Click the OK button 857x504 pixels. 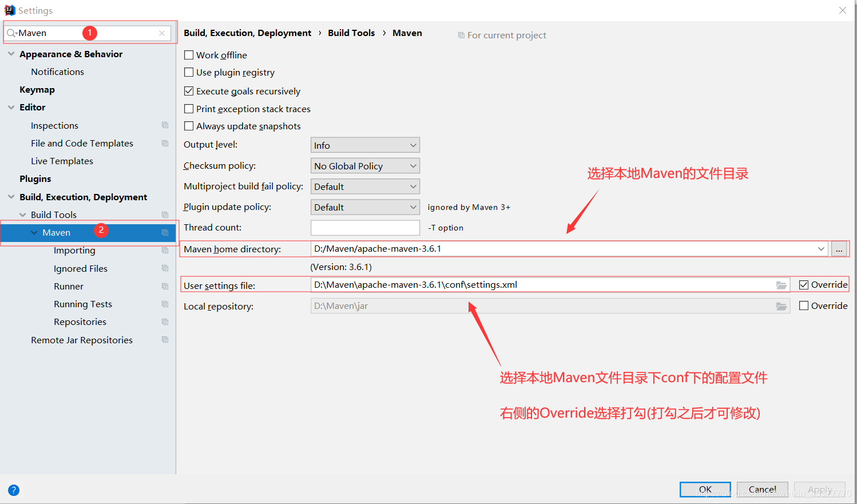pyautogui.click(x=705, y=490)
